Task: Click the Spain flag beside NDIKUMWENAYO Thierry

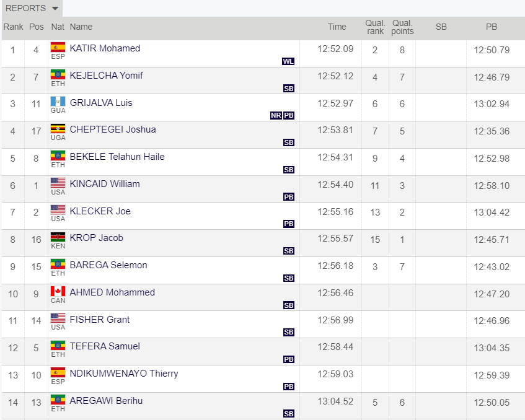Action: pyautogui.click(x=58, y=372)
